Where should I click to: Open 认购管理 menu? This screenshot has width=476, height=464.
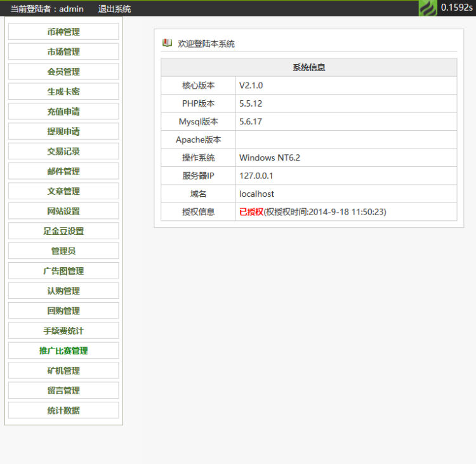[x=63, y=291]
